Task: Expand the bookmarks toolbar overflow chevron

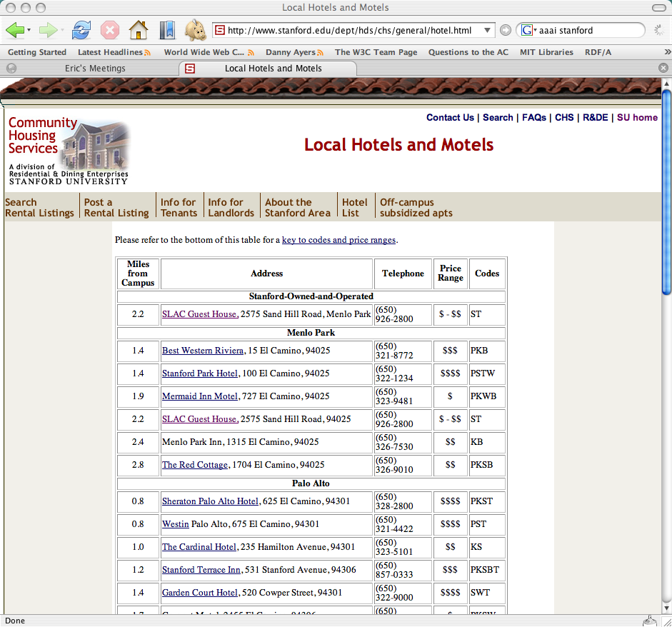Action: coord(666,52)
